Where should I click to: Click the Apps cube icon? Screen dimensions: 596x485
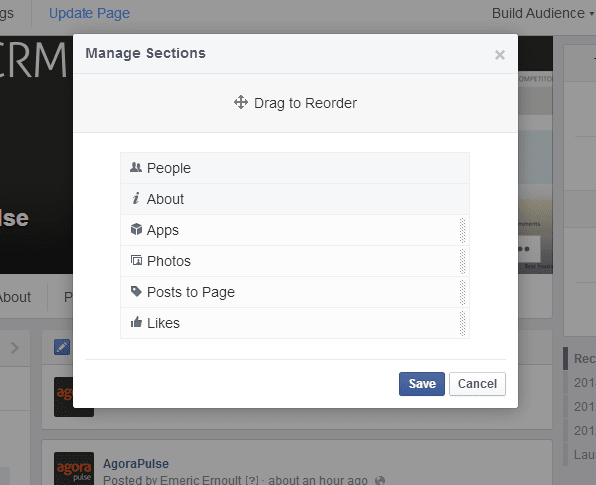click(x=136, y=229)
